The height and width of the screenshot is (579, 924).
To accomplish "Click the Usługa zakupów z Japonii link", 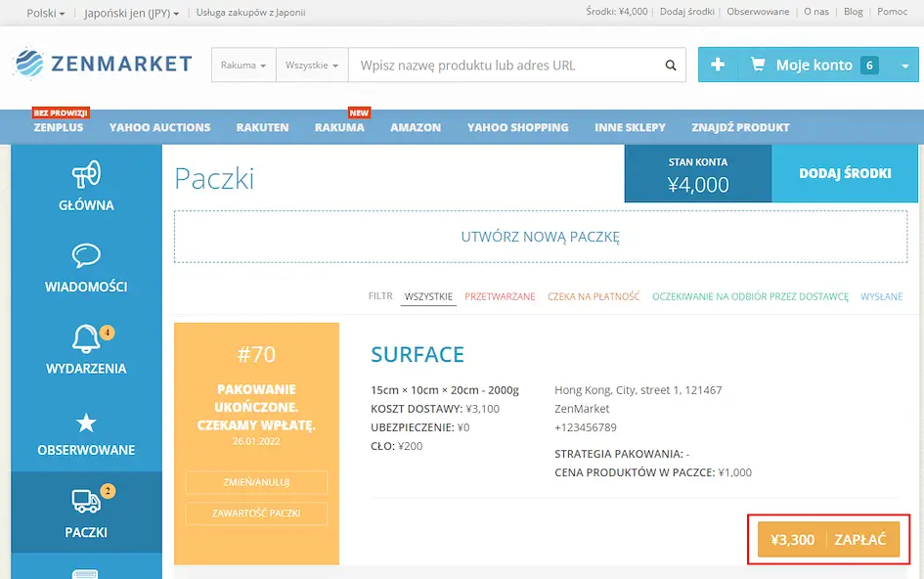I will pos(250,13).
